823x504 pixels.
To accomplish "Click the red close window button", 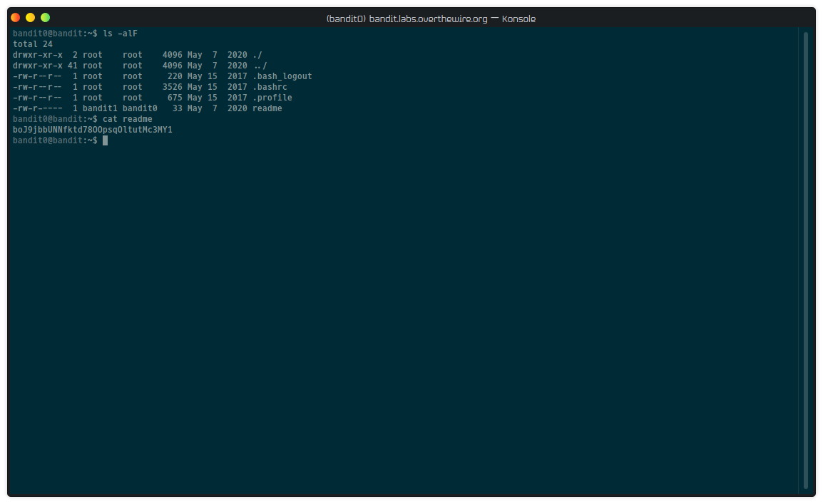I will pos(15,18).
